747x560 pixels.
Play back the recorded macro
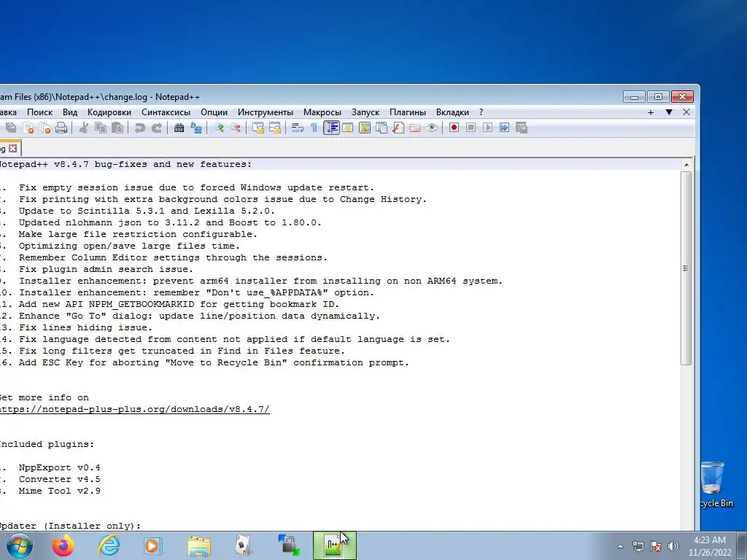[x=487, y=128]
